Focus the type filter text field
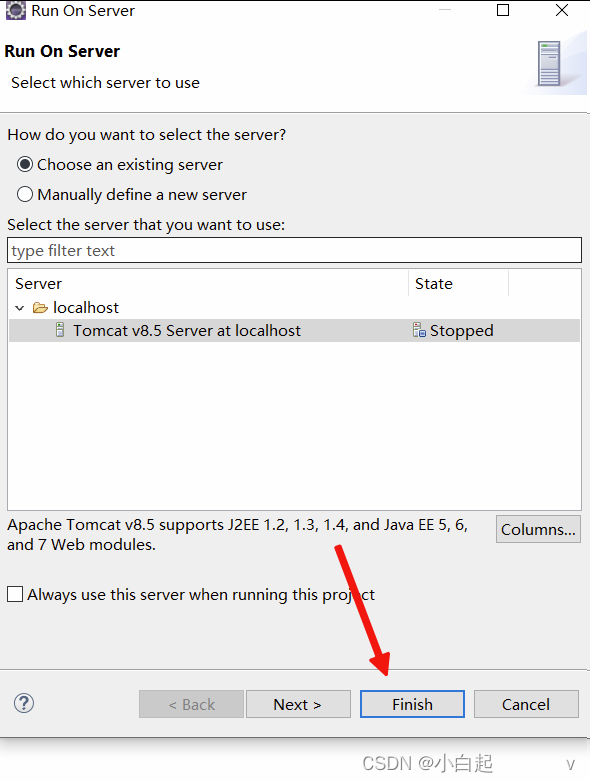 294,250
